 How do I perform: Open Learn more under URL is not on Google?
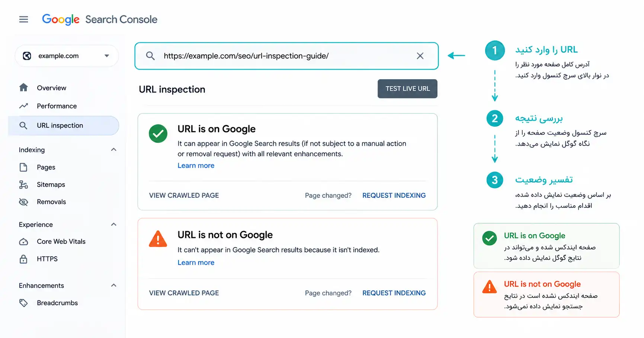(x=196, y=263)
